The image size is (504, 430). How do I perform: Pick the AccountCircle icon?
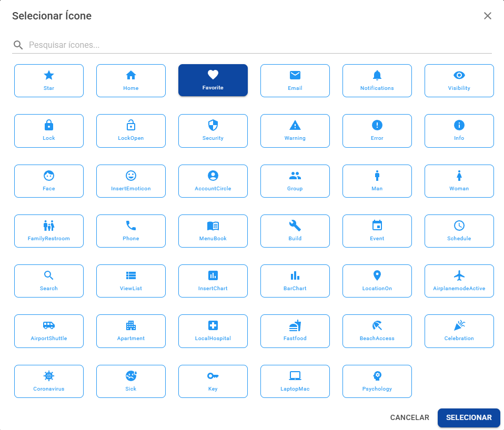[x=213, y=181]
